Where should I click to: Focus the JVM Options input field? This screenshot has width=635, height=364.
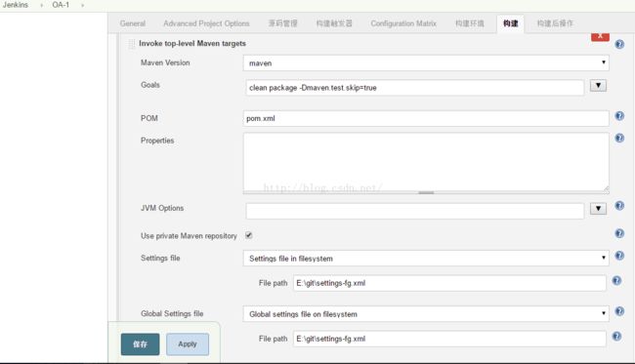[x=414, y=211]
